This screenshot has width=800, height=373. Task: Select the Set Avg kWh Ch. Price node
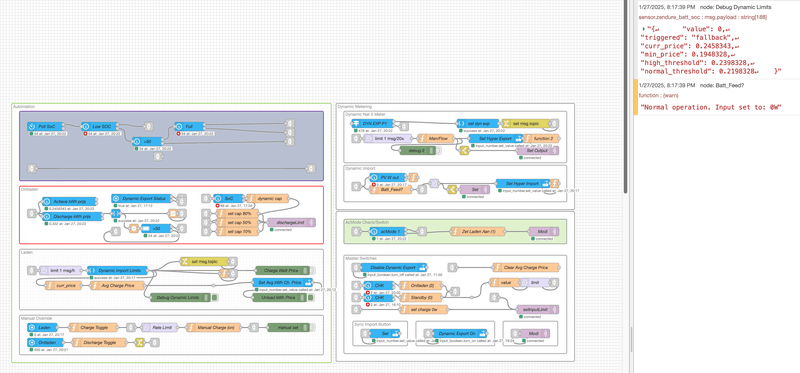pyautogui.click(x=283, y=282)
